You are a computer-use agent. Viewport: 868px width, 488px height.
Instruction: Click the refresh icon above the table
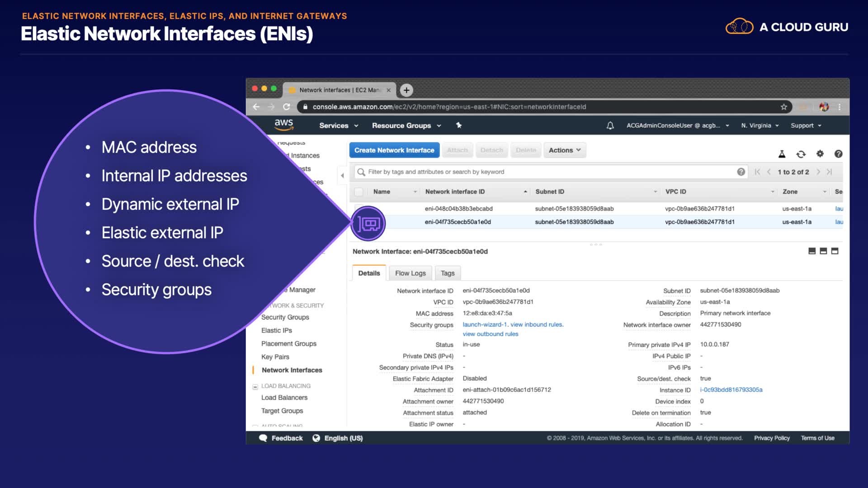801,154
